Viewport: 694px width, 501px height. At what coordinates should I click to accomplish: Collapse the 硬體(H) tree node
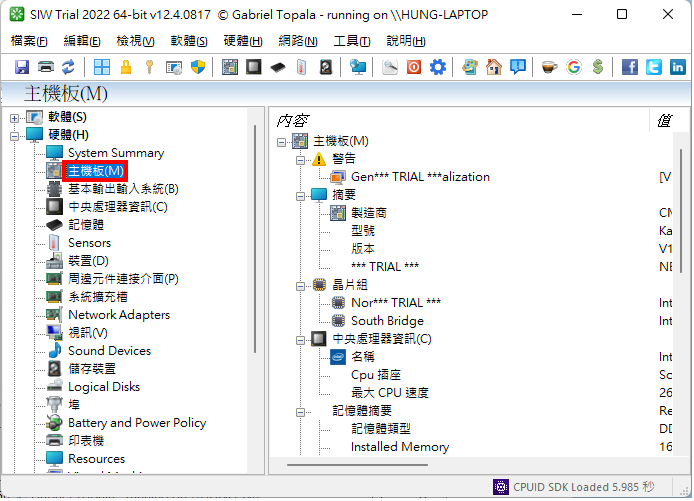(x=14, y=136)
